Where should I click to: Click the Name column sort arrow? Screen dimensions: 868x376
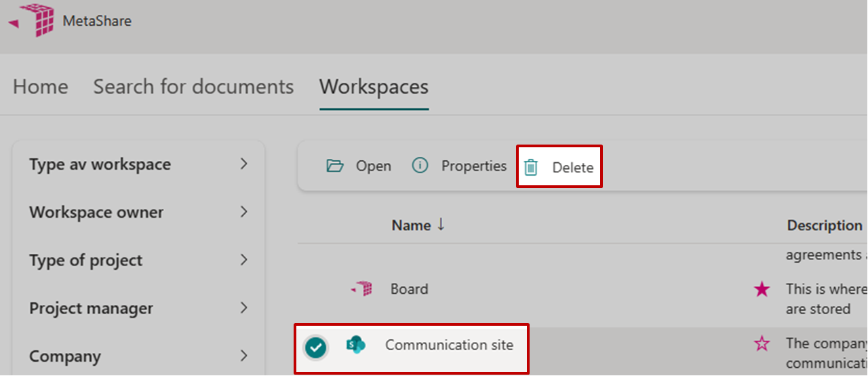click(x=441, y=225)
